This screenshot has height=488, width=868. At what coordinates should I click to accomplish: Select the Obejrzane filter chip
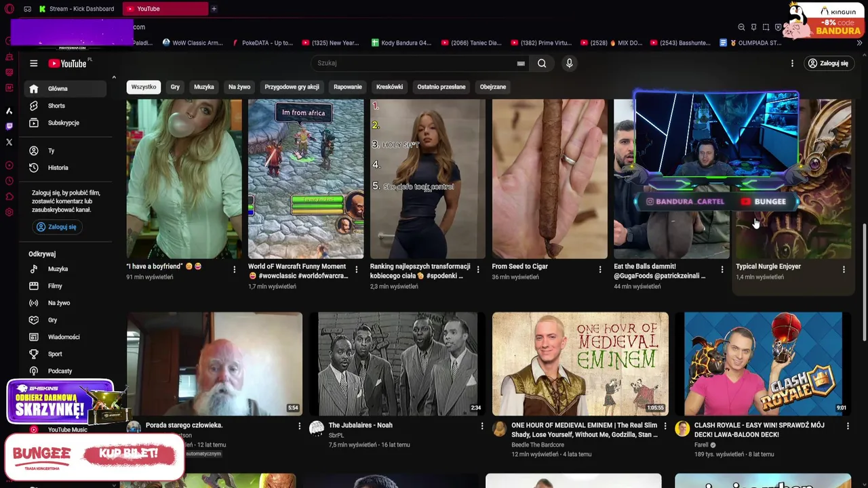click(x=493, y=87)
